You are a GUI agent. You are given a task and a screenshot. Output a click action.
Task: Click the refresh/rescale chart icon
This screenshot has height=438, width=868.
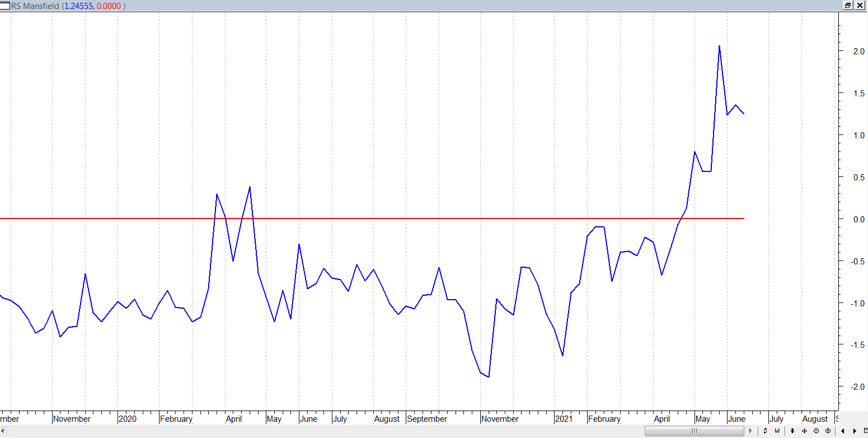[x=765, y=431]
